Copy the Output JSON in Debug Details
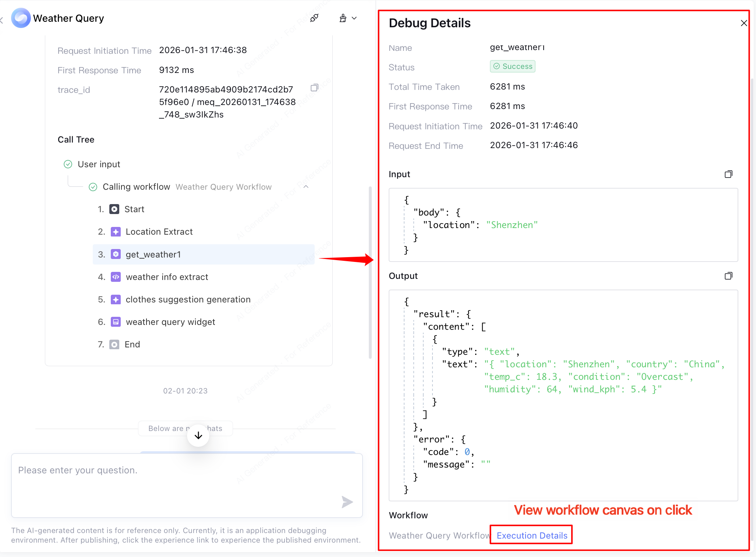 (729, 276)
